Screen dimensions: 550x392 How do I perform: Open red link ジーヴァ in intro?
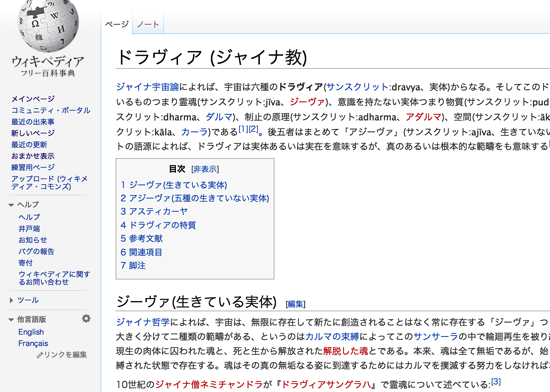click(307, 102)
